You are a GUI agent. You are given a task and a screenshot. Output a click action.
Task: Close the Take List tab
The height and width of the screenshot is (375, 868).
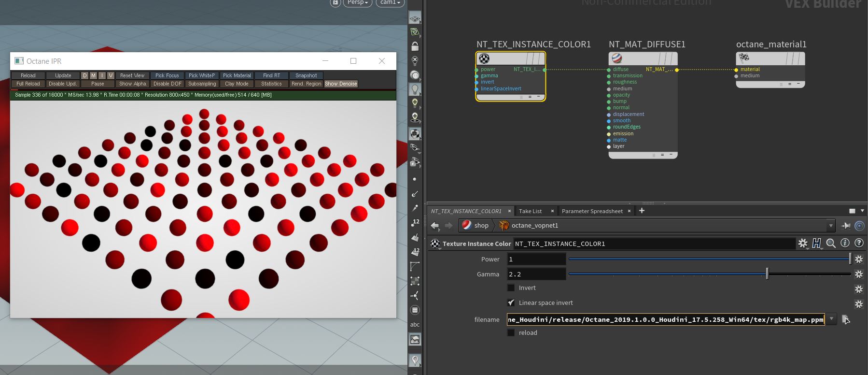(x=552, y=211)
